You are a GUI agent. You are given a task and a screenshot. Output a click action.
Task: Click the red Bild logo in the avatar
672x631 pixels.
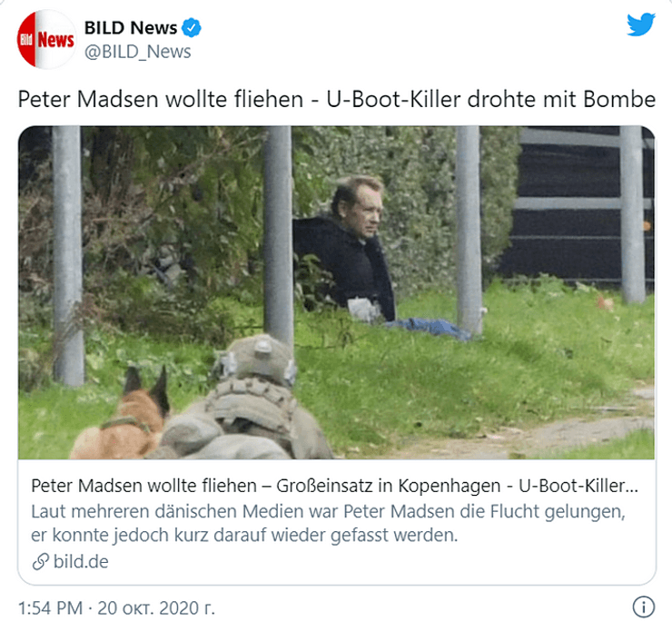click(x=26, y=40)
